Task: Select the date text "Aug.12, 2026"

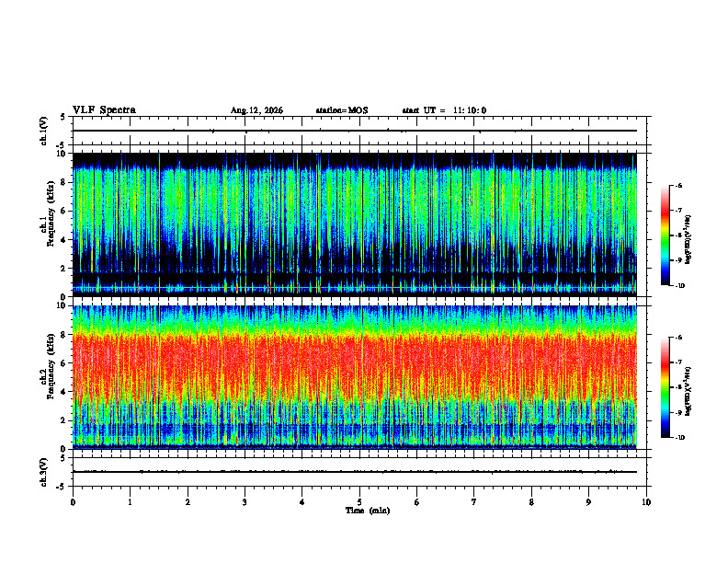Action: pos(256,110)
